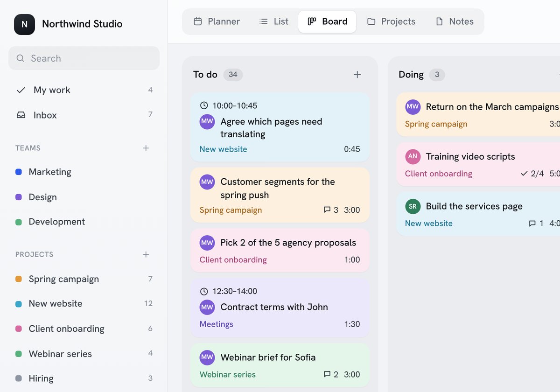Open the Spring campaign project in sidebar

point(84,279)
